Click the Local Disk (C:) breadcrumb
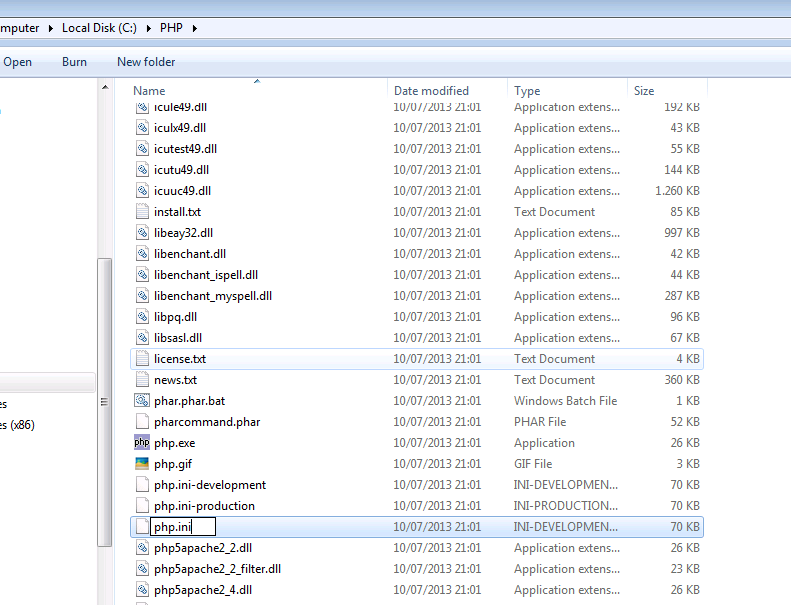791x605 pixels. coord(99,28)
